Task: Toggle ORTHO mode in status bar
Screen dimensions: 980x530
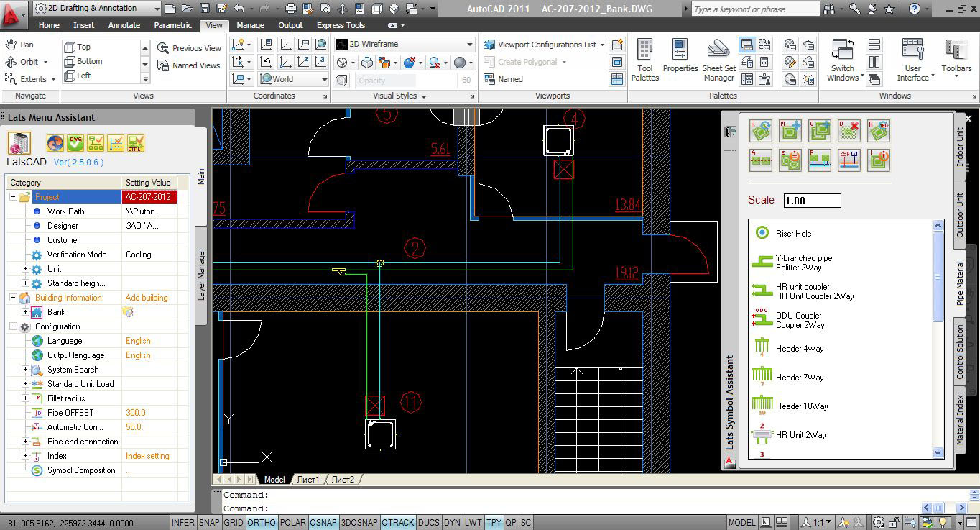Action: (x=261, y=523)
